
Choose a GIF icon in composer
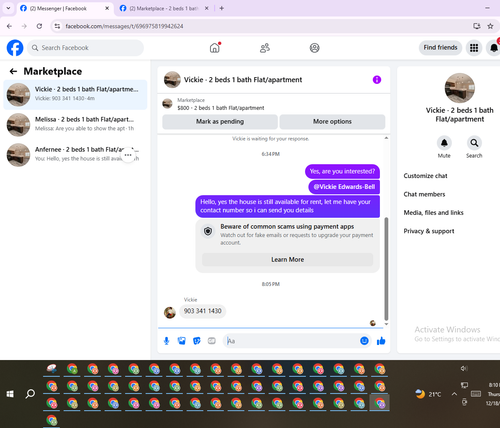coord(212,341)
